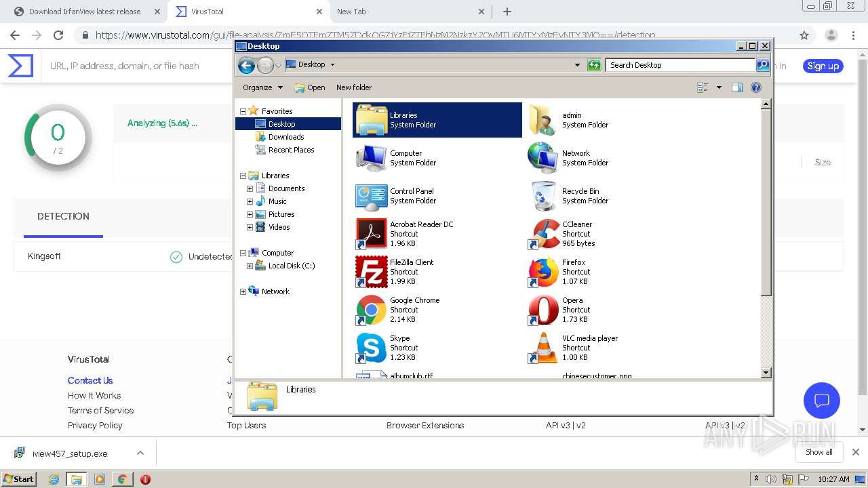Open Explorer help question mark icon
The width and height of the screenshot is (868, 488).
click(756, 87)
